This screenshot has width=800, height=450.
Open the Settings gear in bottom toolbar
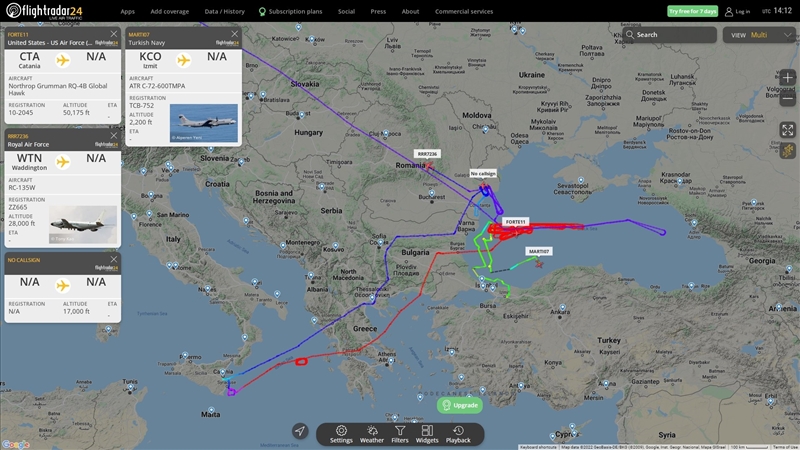point(341,434)
